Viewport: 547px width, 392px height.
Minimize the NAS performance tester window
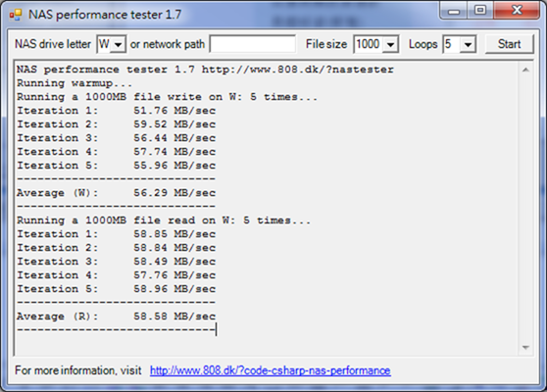pos(454,11)
